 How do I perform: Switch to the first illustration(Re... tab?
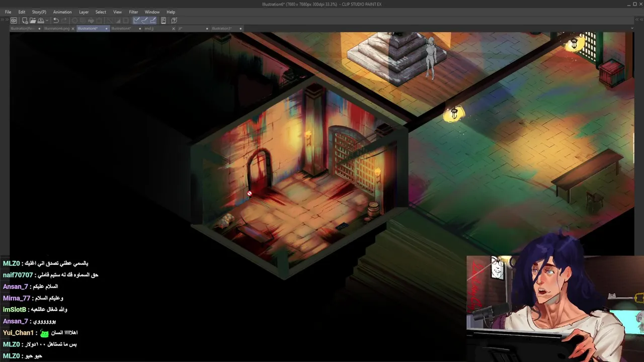point(26,29)
